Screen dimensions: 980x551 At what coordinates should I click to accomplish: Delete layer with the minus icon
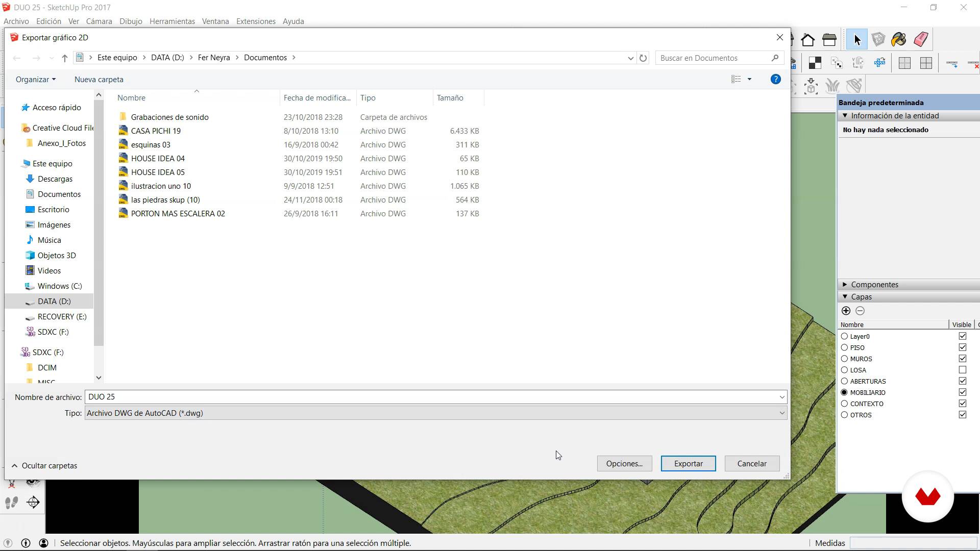[x=860, y=311]
